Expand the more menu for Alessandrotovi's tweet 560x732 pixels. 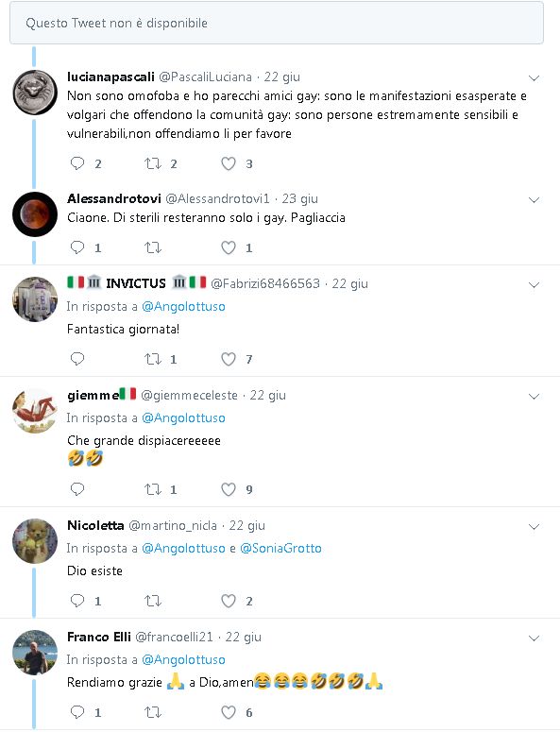(x=534, y=200)
